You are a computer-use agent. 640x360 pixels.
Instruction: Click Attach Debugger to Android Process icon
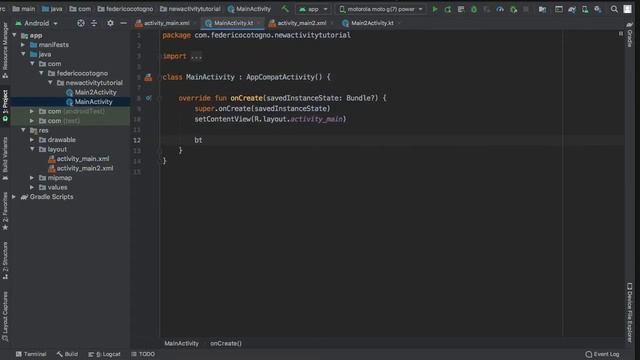[513, 9]
